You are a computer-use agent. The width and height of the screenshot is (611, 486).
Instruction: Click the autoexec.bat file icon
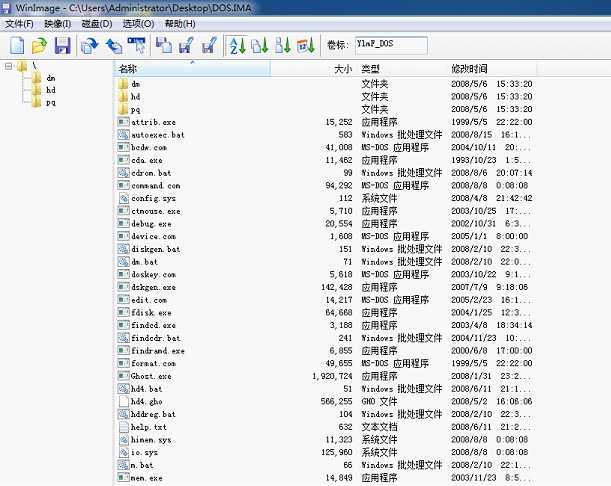pyautogui.click(x=124, y=134)
